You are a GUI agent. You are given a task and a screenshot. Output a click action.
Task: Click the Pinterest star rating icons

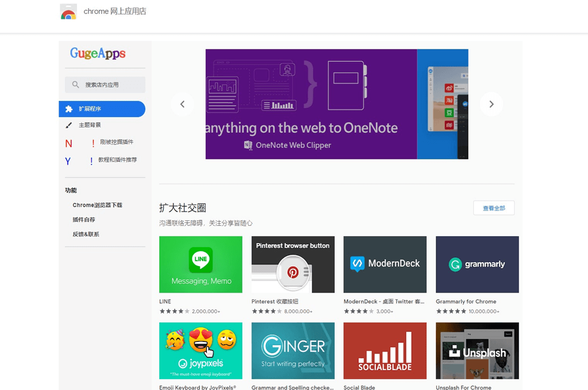pos(266,311)
